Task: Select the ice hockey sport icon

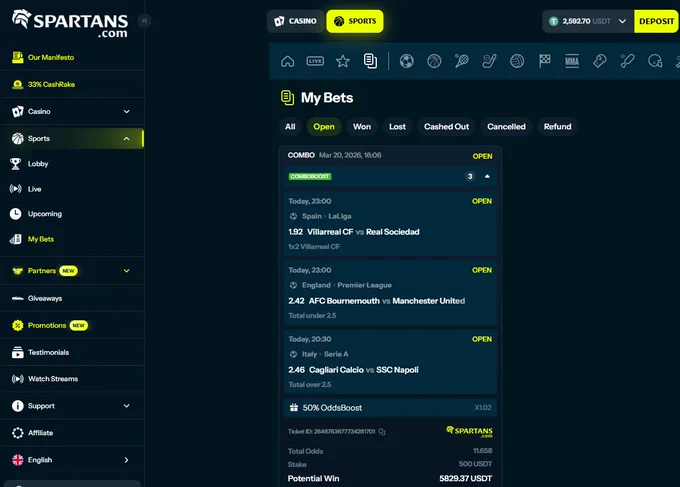Action: [489, 61]
